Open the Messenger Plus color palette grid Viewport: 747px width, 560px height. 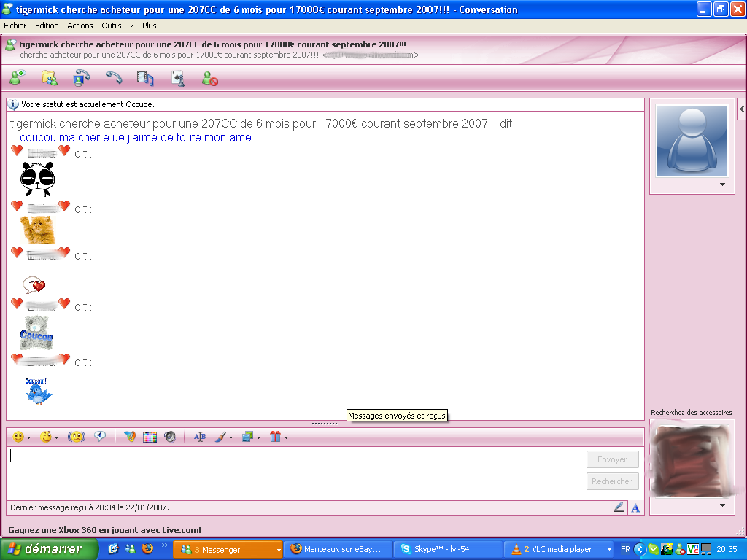(150, 437)
